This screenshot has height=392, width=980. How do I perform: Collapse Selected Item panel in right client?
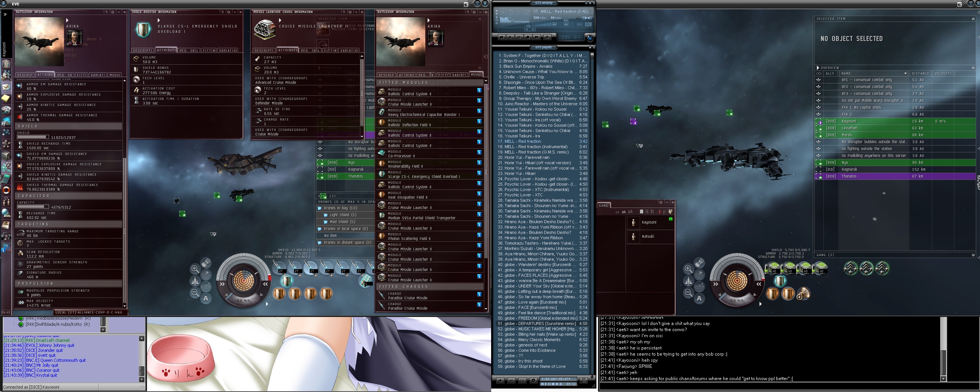[973, 19]
